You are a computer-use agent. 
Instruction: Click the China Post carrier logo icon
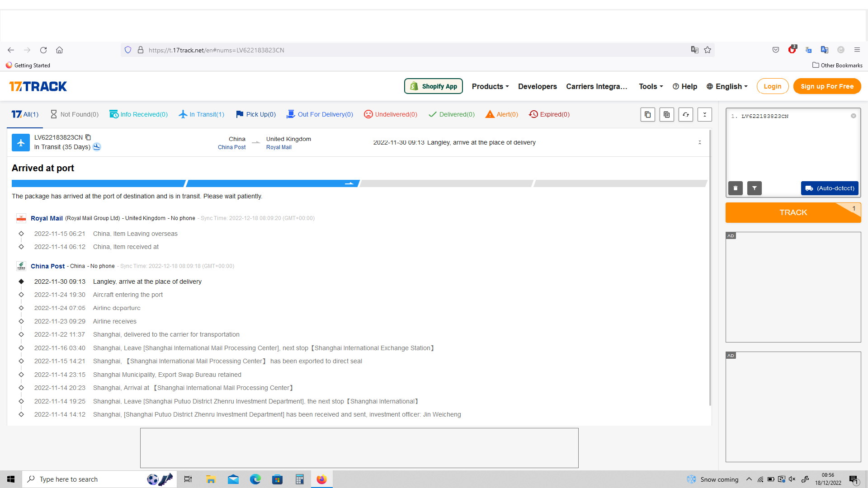point(21,266)
